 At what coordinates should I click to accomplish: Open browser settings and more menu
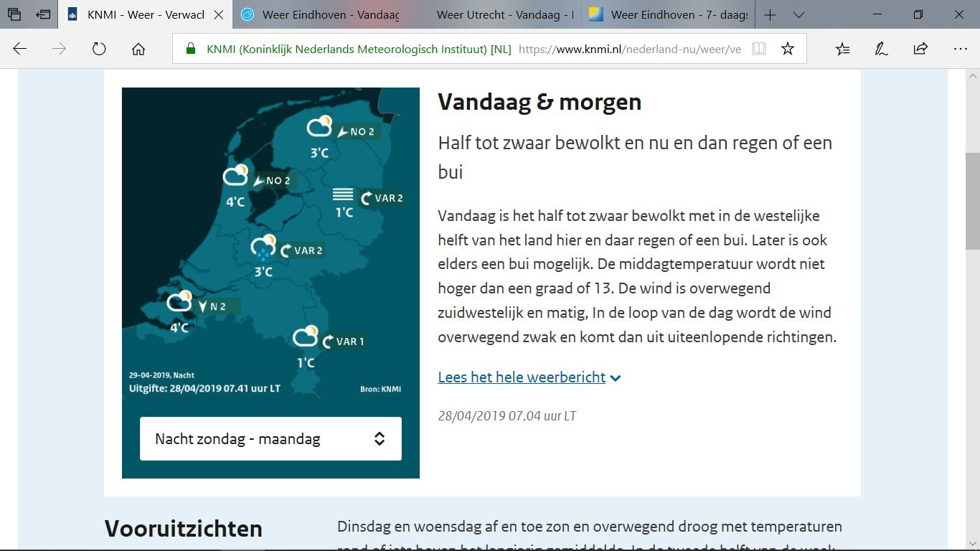[x=961, y=49]
